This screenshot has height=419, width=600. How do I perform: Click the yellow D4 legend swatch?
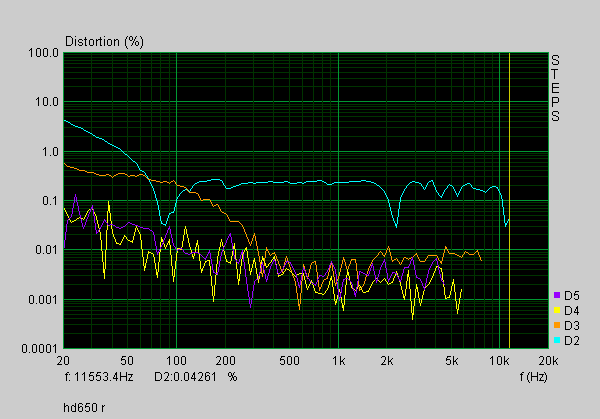click(557, 310)
